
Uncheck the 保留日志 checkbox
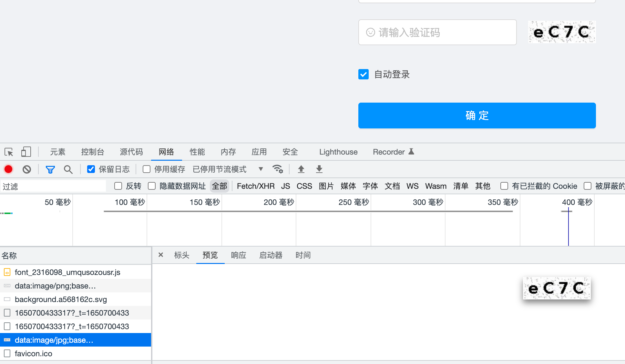point(91,169)
